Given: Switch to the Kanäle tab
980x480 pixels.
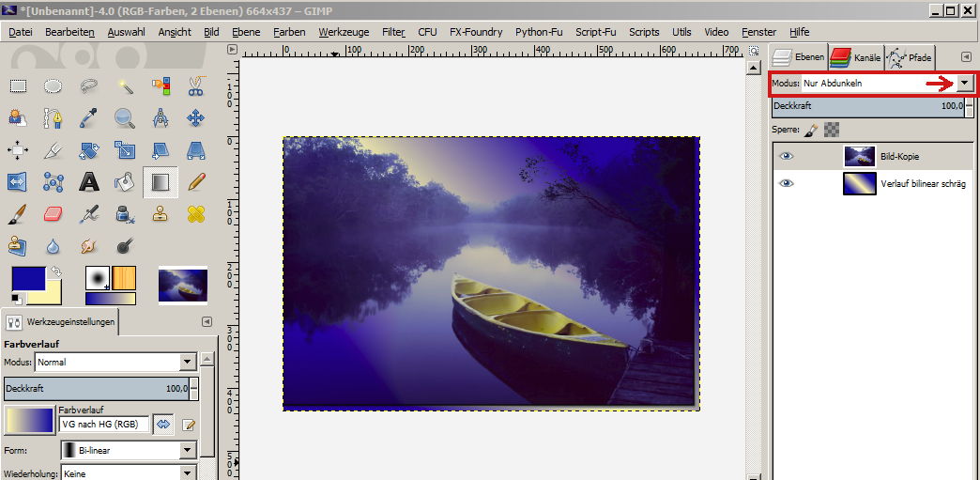Looking at the screenshot, I should (x=856, y=57).
